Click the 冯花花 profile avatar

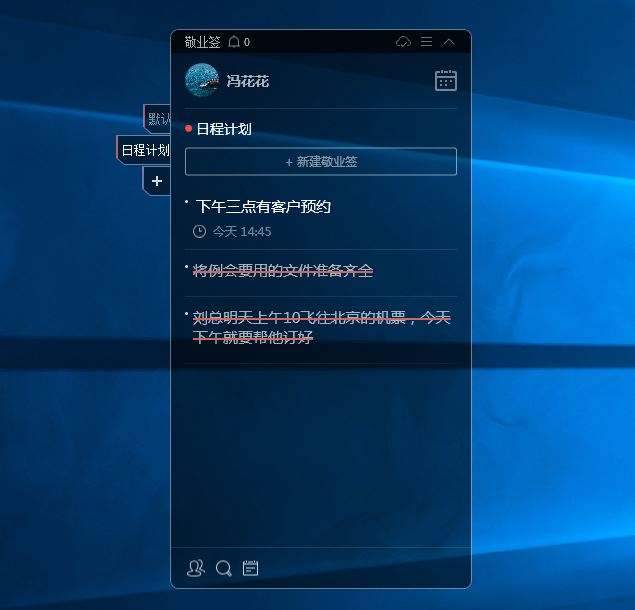pos(202,80)
